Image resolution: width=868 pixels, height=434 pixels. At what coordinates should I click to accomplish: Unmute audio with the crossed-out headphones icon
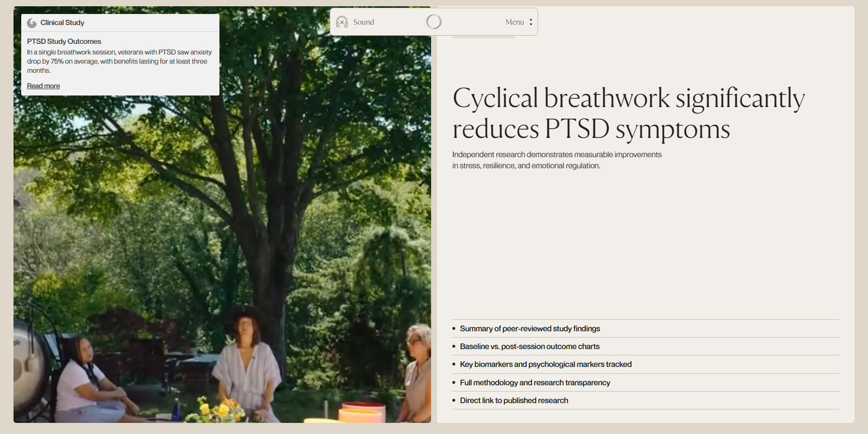coord(342,22)
